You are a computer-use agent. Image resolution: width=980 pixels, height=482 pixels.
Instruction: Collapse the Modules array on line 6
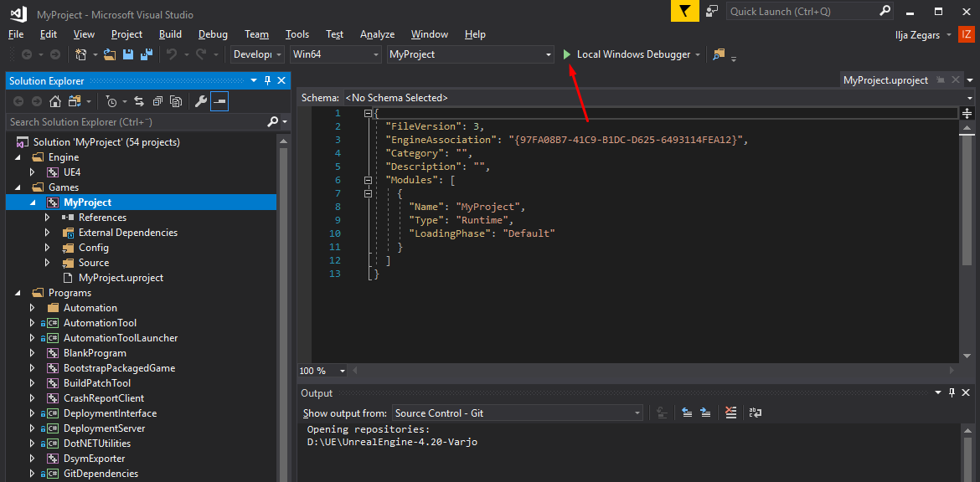pyautogui.click(x=368, y=180)
